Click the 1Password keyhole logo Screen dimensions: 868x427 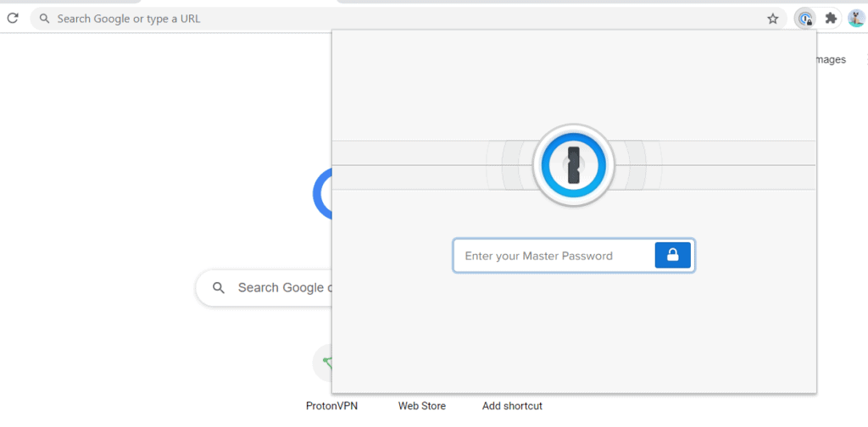tap(574, 165)
